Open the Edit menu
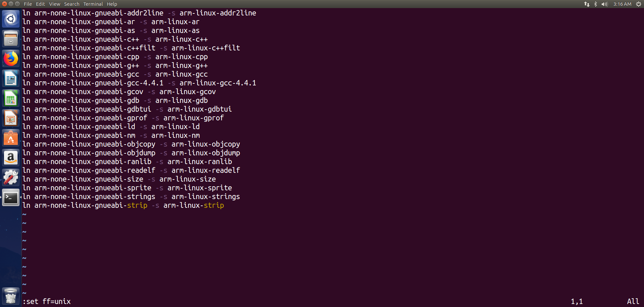 pos(40,4)
